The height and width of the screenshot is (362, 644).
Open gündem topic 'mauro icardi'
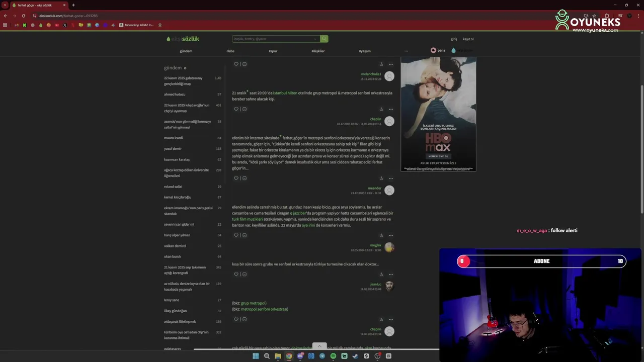174,138
